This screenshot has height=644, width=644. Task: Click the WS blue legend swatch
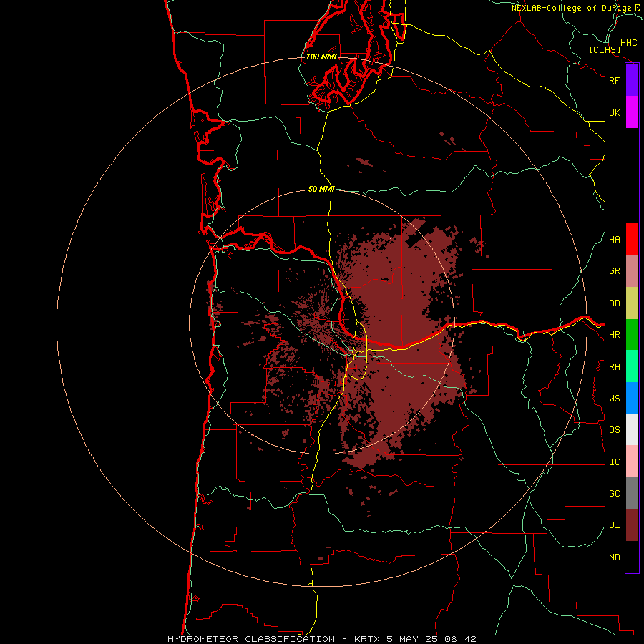coord(632,398)
